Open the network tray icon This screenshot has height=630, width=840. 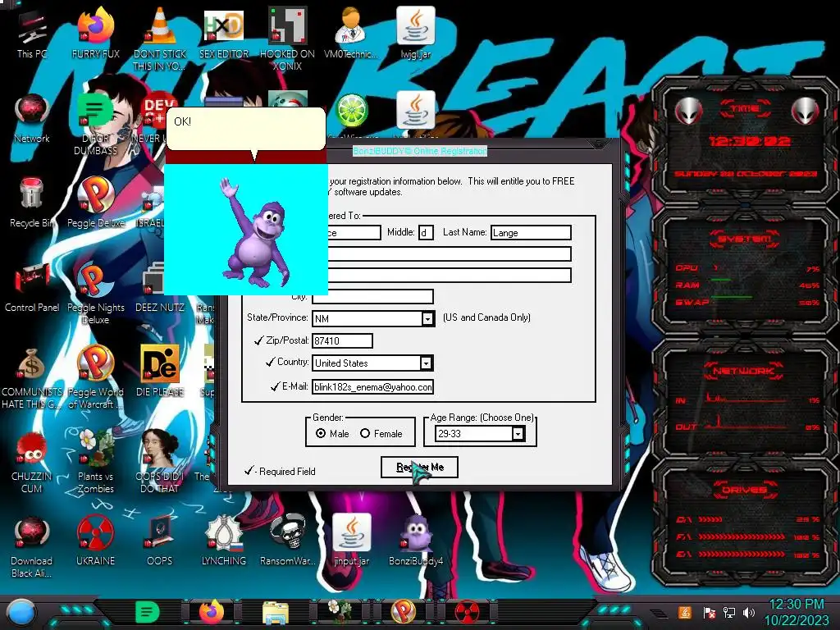(729, 612)
